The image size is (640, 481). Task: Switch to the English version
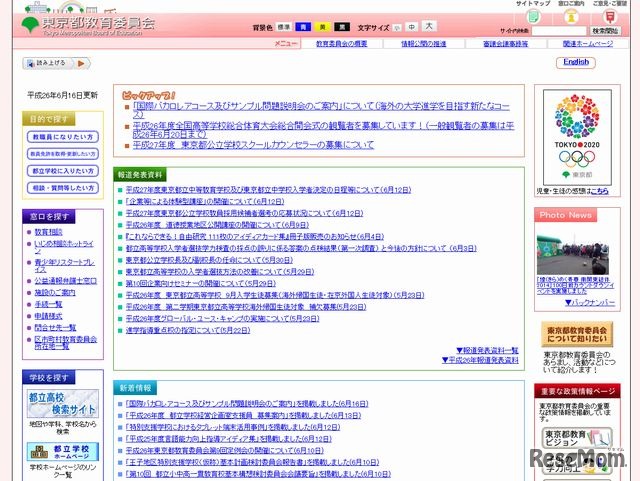576,62
